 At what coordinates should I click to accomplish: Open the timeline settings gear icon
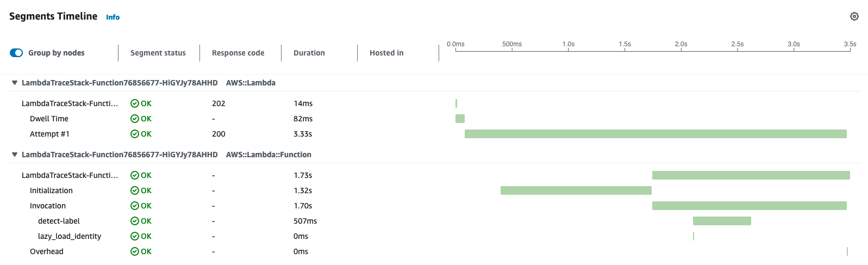(x=854, y=16)
